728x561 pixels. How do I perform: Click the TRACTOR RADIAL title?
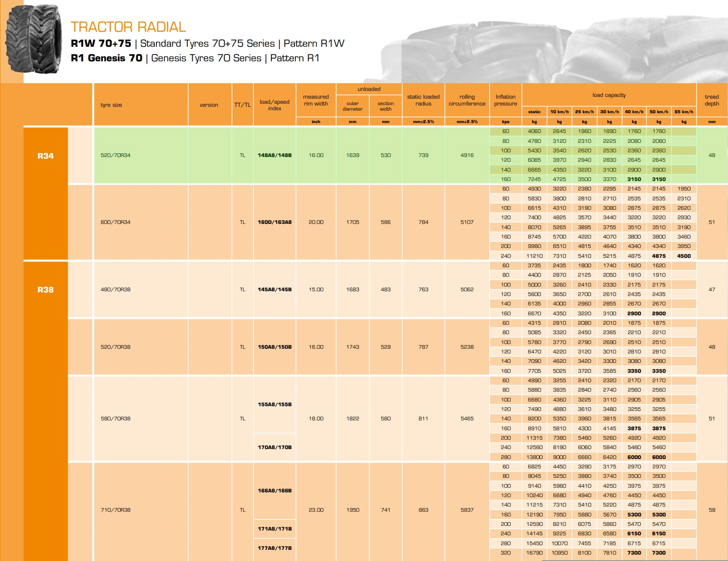point(128,27)
